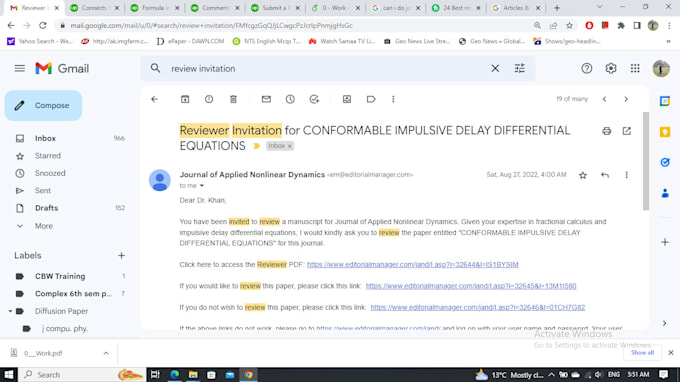
Task: Open Google Keep side panel icon
Action: tap(665, 132)
